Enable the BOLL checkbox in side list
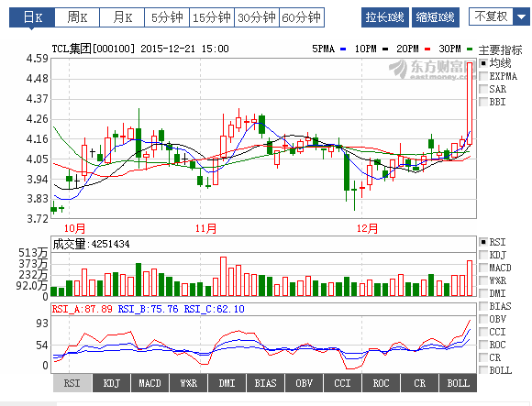 (x=483, y=370)
